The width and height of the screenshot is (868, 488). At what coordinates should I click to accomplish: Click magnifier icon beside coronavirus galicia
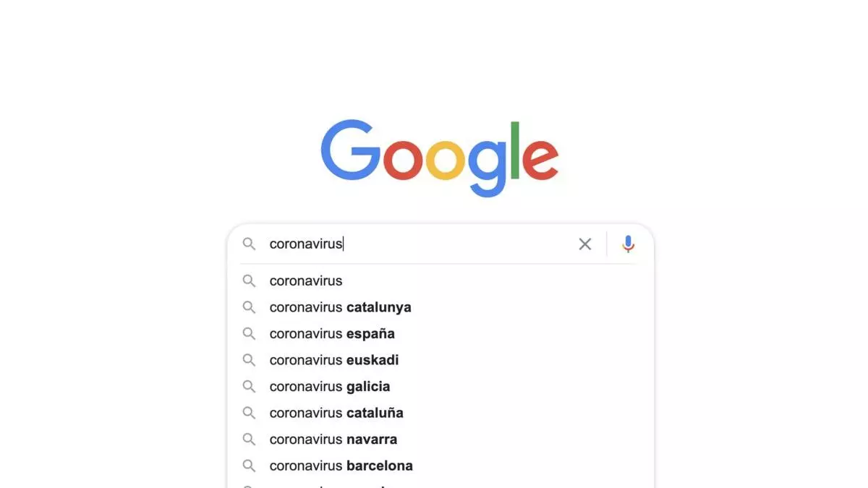pyautogui.click(x=249, y=387)
